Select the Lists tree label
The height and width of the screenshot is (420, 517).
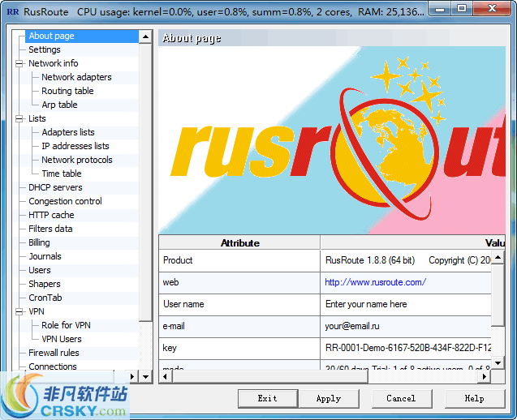point(37,118)
